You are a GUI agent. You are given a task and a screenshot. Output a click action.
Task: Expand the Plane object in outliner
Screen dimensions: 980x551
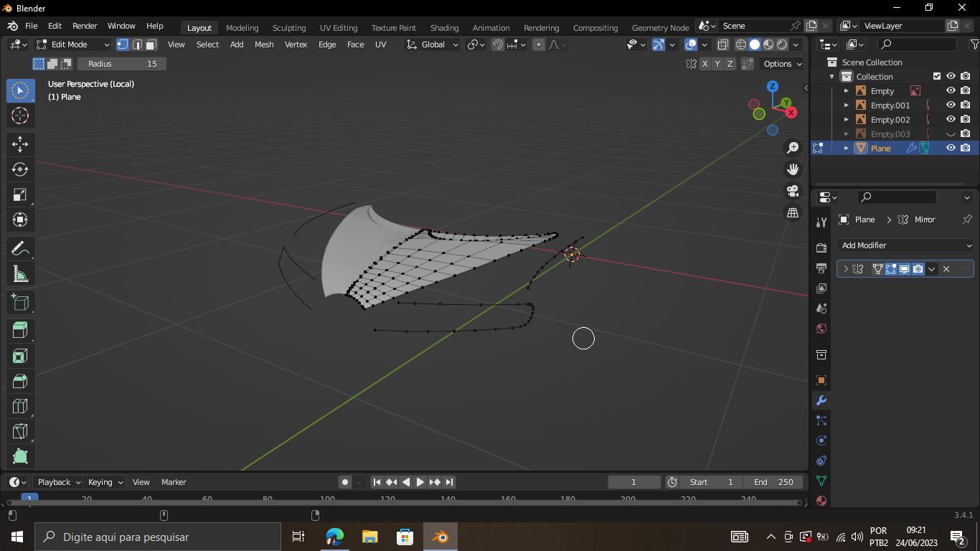click(847, 149)
